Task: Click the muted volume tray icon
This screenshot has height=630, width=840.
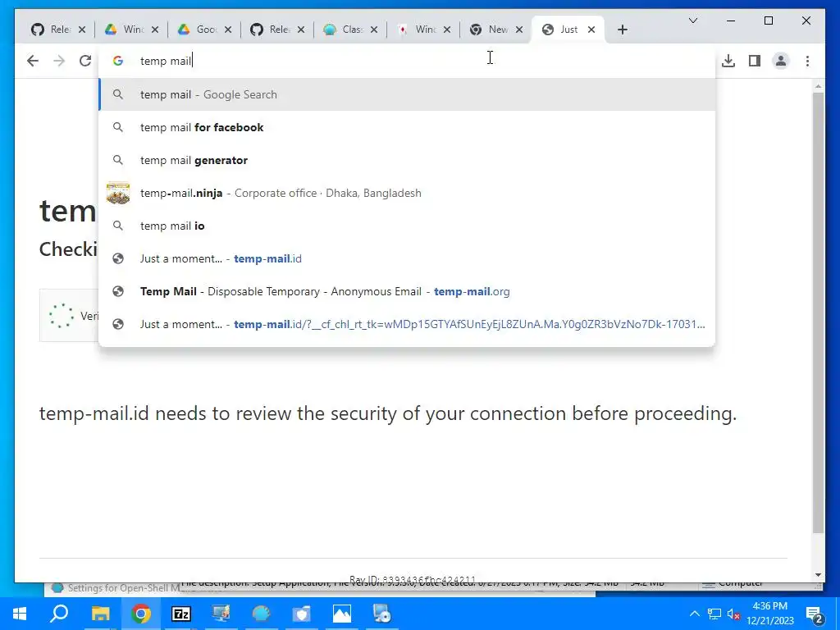Action: (x=733, y=614)
